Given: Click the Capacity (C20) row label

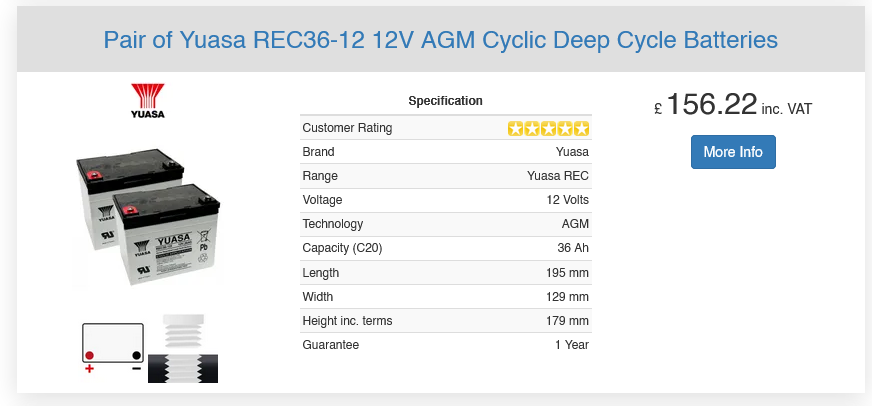Looking at the screenshot, I should tap(342, 248).
